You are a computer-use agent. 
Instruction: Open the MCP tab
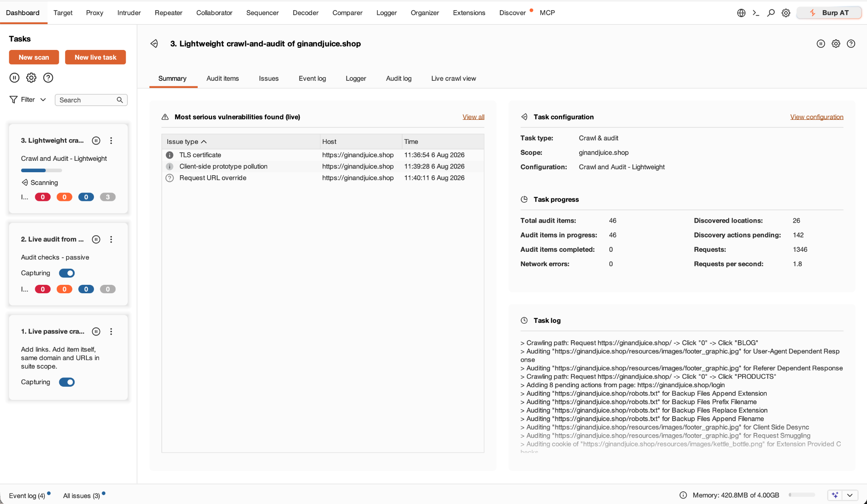click(547, 13)
